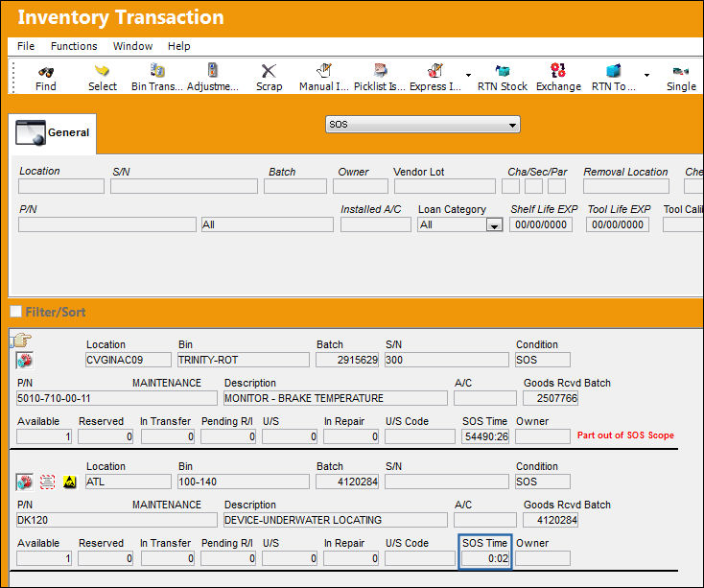
Task: Click the 'All' field beside P/N
Action: pyautogui.click(x=268, y=224)
